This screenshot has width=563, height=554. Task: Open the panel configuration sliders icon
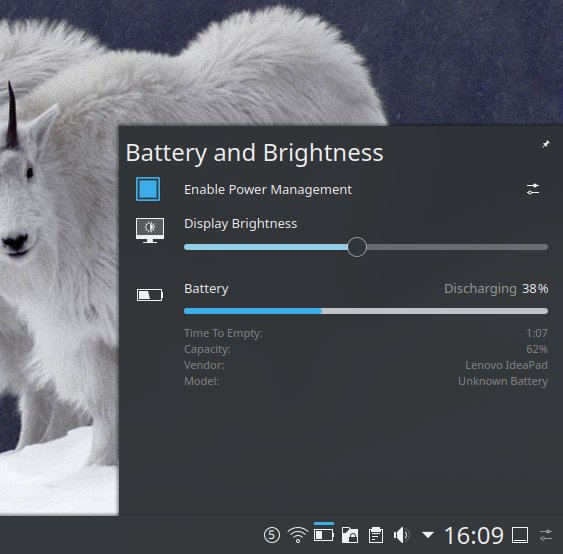point(546,535)
